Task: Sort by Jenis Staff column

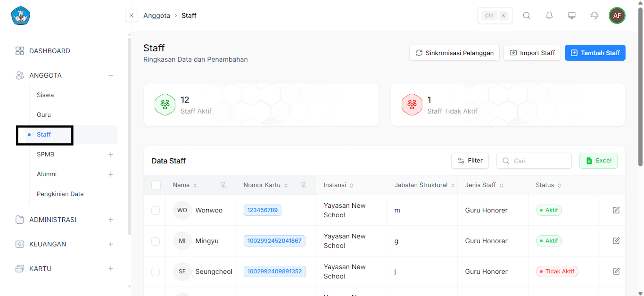Action: pyautogui.click(x=501, y=185)
